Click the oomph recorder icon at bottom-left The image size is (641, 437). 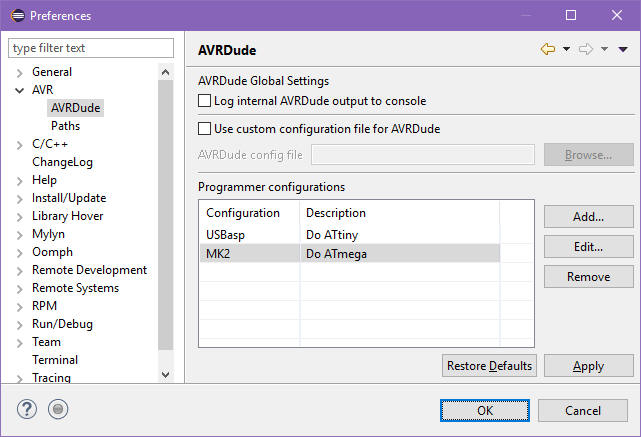tap(58, 409)
